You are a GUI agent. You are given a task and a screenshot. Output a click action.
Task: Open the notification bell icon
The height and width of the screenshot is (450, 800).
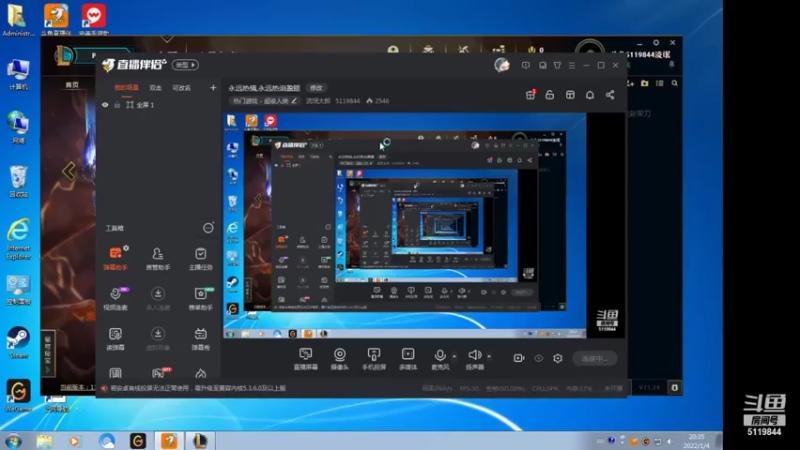click(x=590, y=95)
